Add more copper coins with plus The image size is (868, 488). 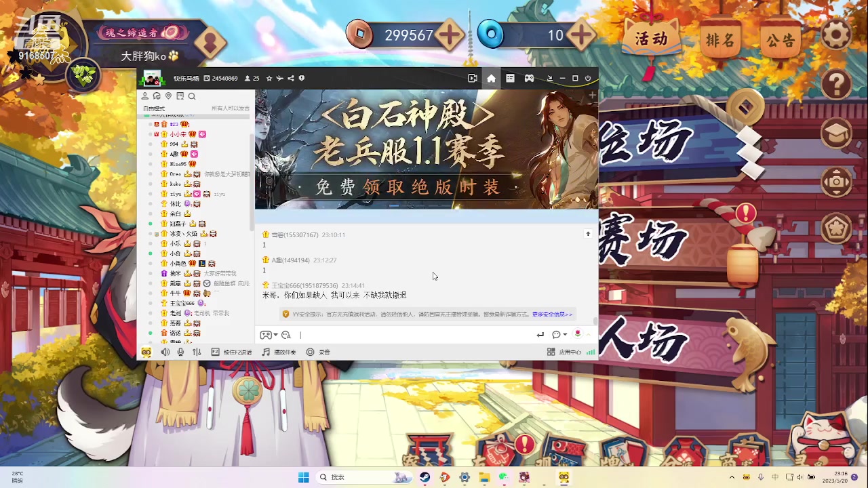coord(450,35)
